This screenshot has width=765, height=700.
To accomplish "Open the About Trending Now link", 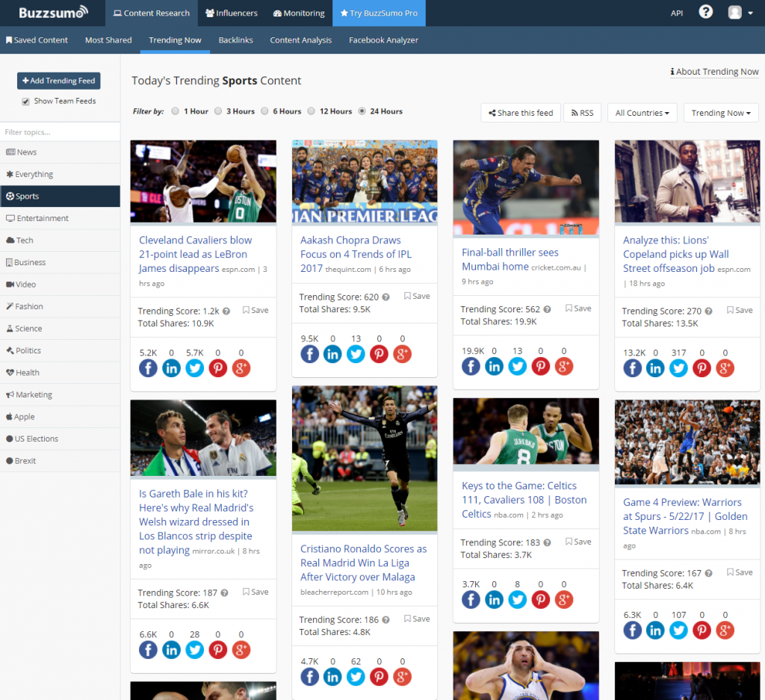I will click(714, 72).
